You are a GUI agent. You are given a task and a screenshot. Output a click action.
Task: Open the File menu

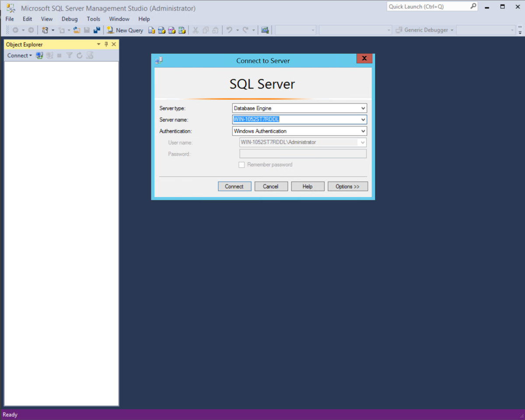tap(10, 19)
